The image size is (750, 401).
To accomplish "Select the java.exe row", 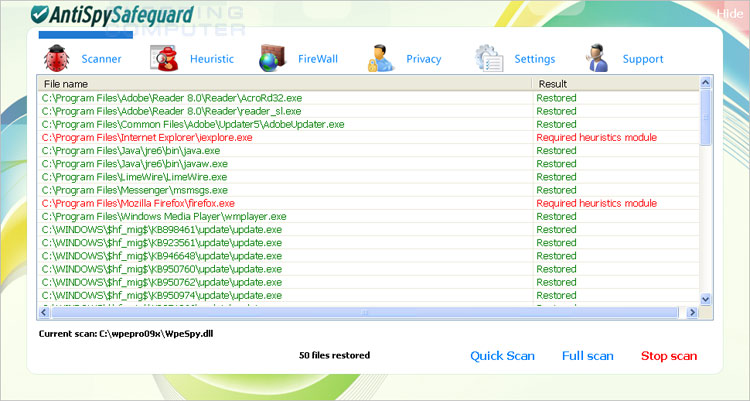I will (368, 151).
